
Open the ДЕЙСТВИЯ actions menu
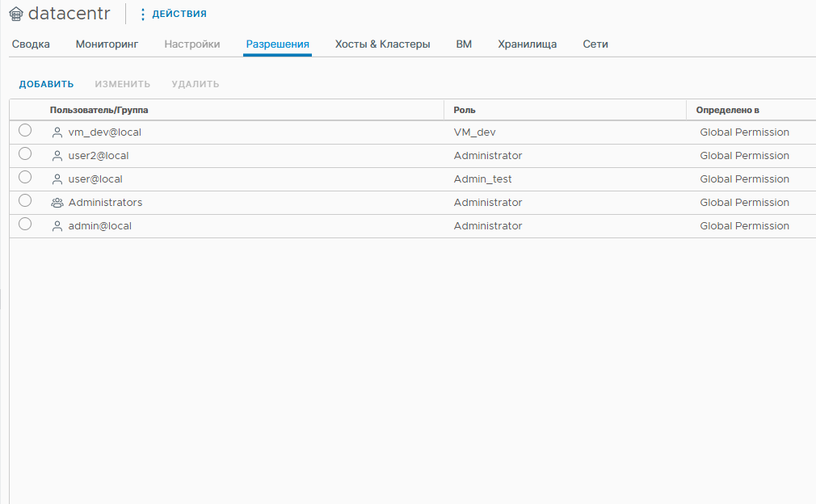pos(179,14)
